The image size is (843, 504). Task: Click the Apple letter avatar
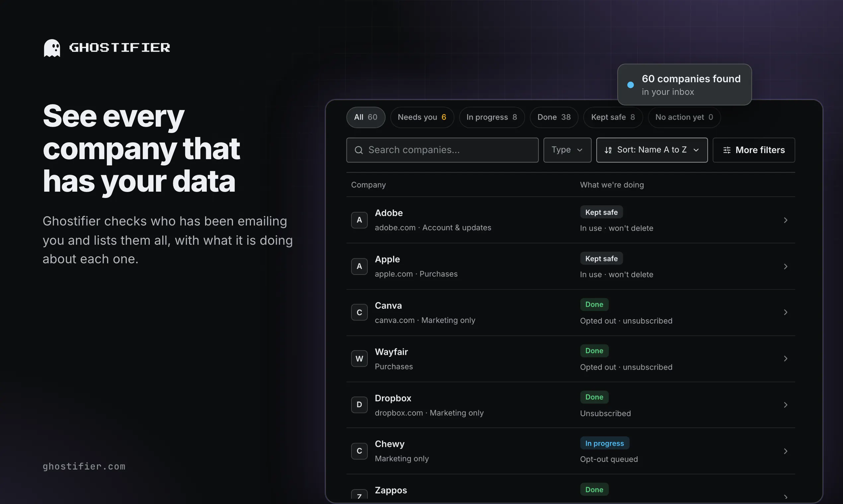359,266
